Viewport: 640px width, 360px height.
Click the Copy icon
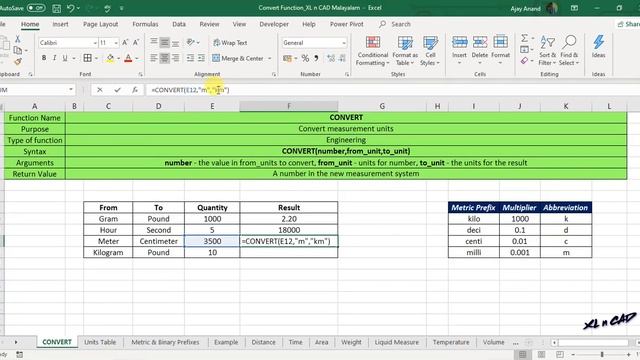click(18, 50)
